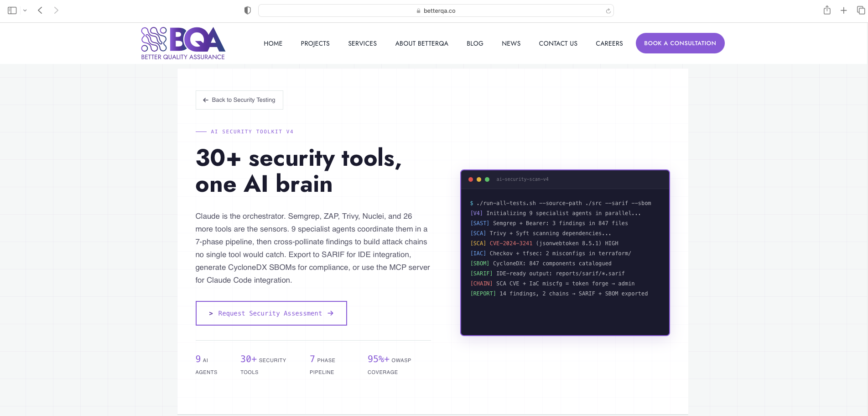Viewport: 868px width, 416px height.
Task: Click the yellow dot in terminal window
Action: 479,179
